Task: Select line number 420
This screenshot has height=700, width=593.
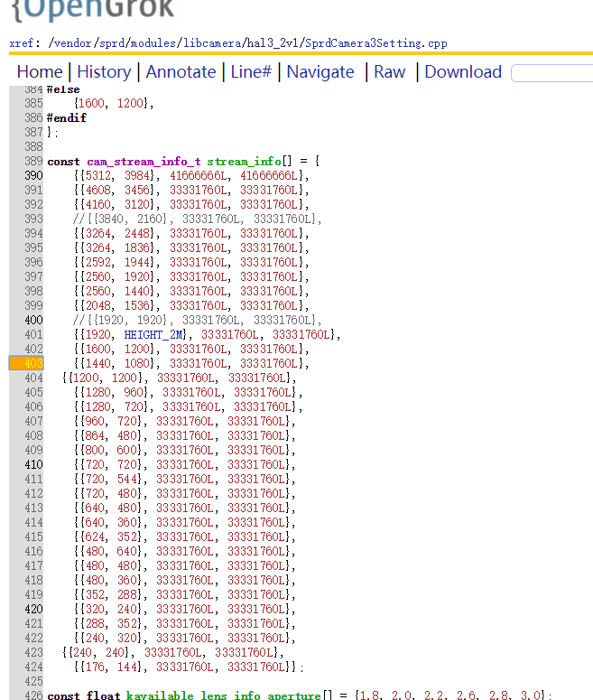Action: click(x=33, y=610)
